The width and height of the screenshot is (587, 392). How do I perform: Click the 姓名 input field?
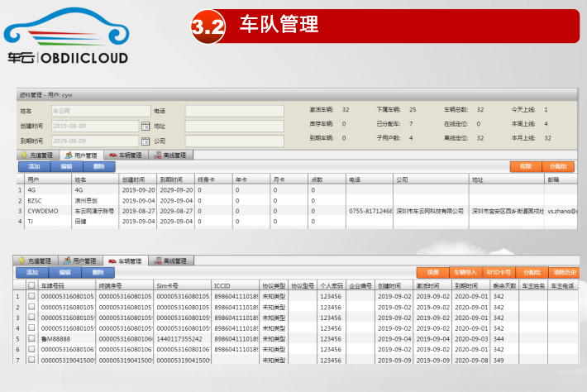click(x=98, y=110)
